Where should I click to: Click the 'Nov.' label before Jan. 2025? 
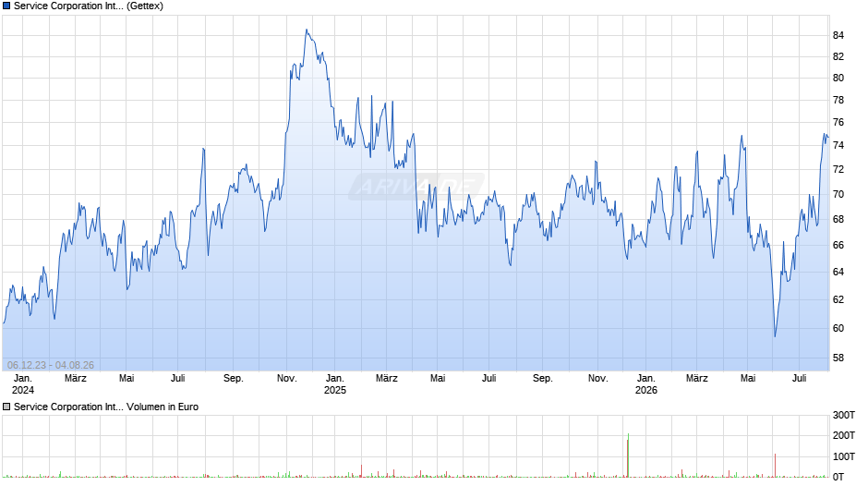287,379
